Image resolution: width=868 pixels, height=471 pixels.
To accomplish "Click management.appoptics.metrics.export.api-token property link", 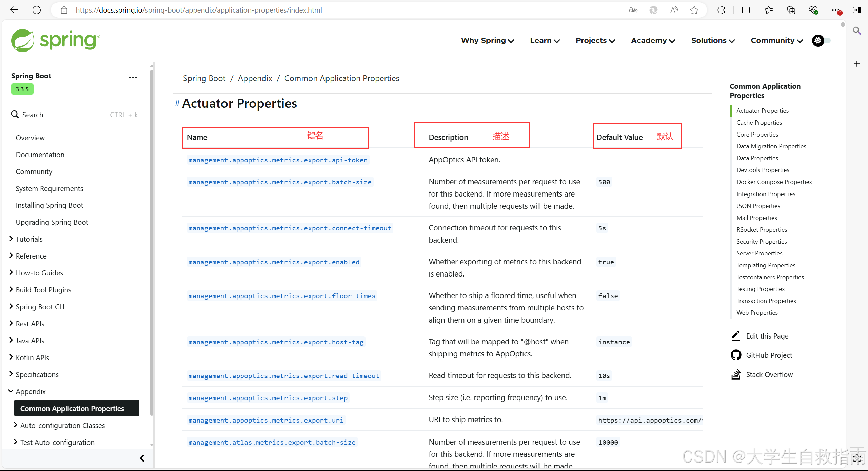I will pos(278,160).
